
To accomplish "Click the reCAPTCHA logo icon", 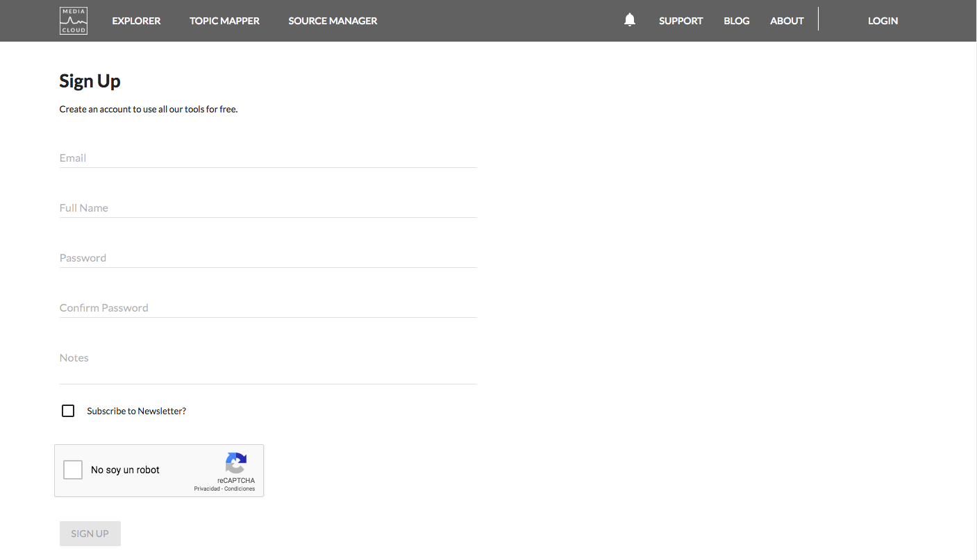I will [236, 463].
